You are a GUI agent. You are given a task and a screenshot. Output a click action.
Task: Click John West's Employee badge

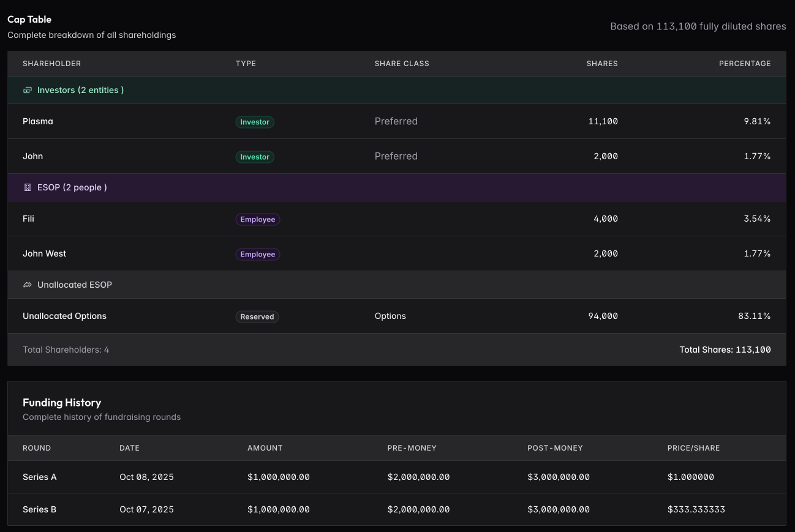tap(257, 254)
